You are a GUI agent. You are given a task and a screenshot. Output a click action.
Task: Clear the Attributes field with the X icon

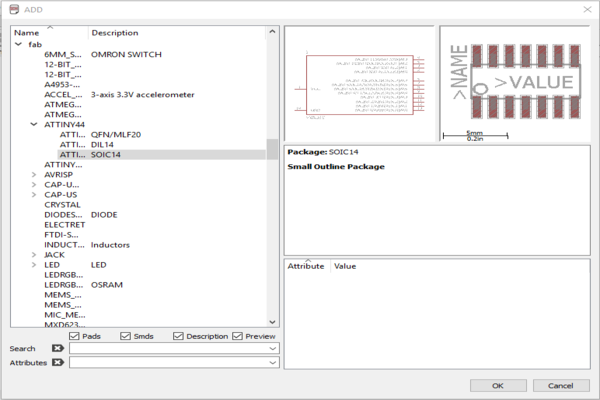coord(58,362)
